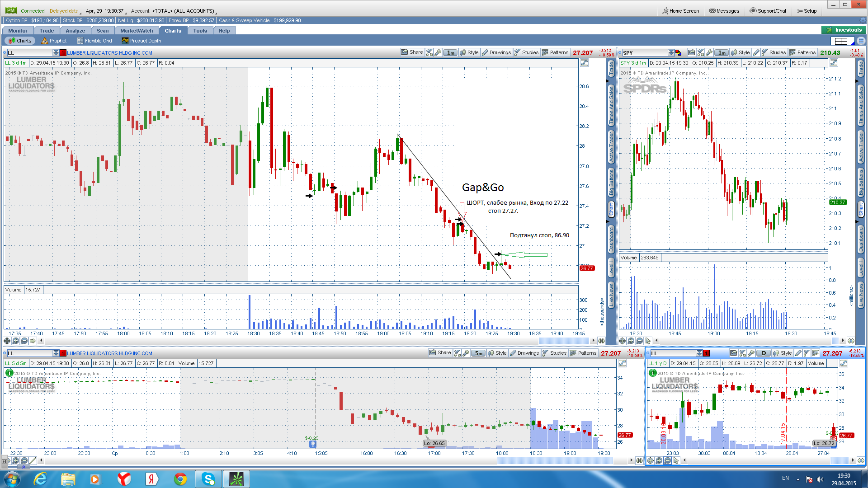This screenshot has height=488, width=868.
Task: Click SPY chart drawings pencil icon
Action: (x=756, y=52)
